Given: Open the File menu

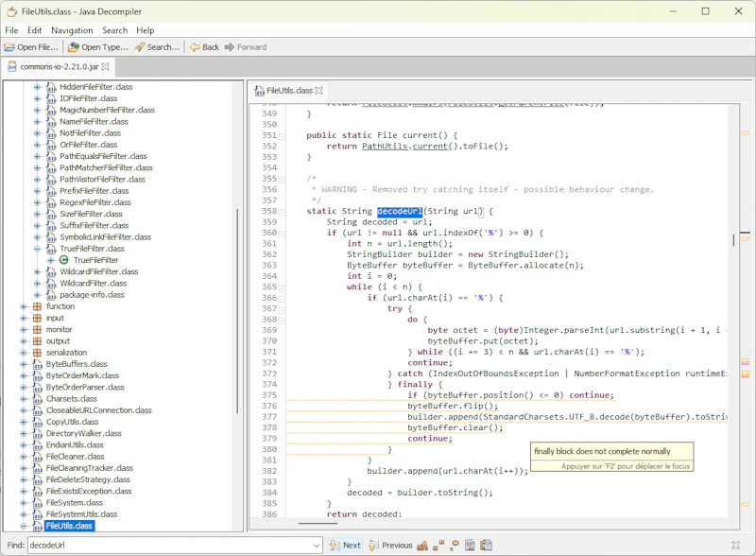Looking at the screenshot, I should pos(11,30).
